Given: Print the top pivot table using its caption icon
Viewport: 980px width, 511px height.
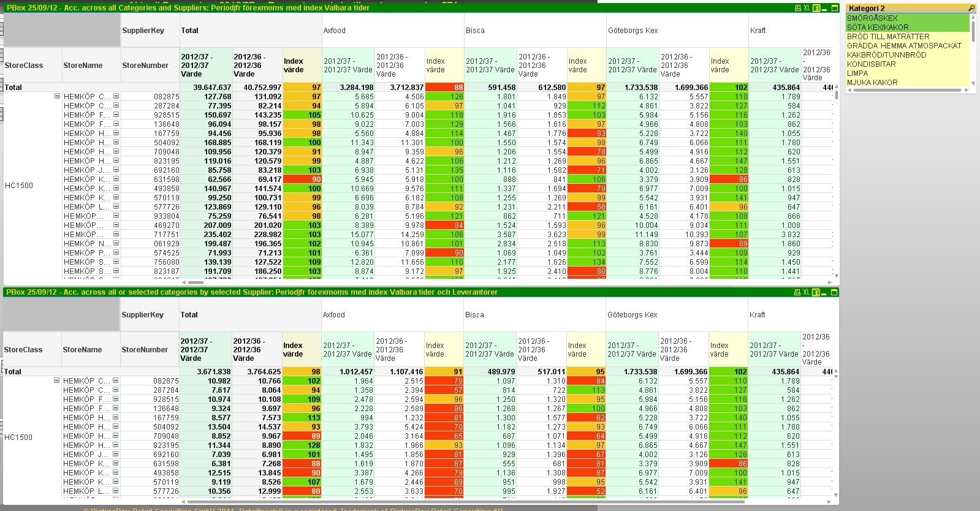Looking at the screenshot, I should [797, 8].
